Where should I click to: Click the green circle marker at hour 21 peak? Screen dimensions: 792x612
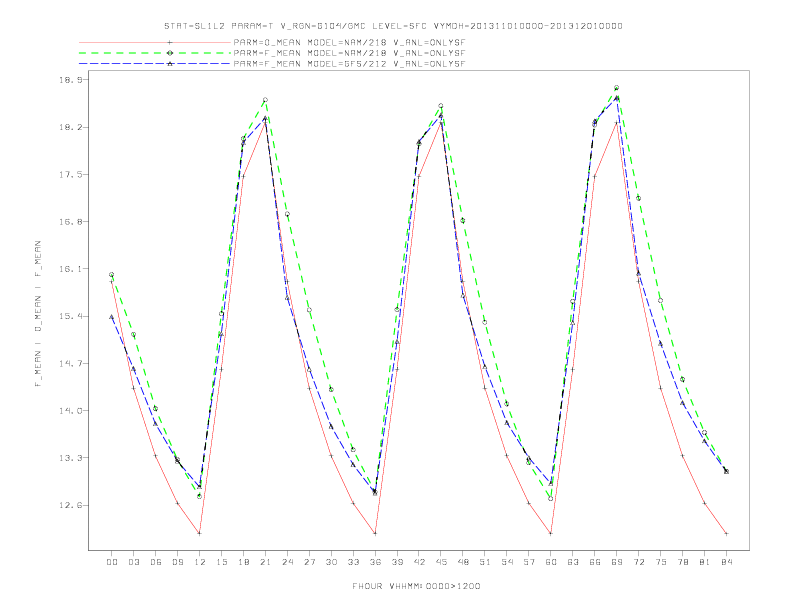(x=265, y=100)
